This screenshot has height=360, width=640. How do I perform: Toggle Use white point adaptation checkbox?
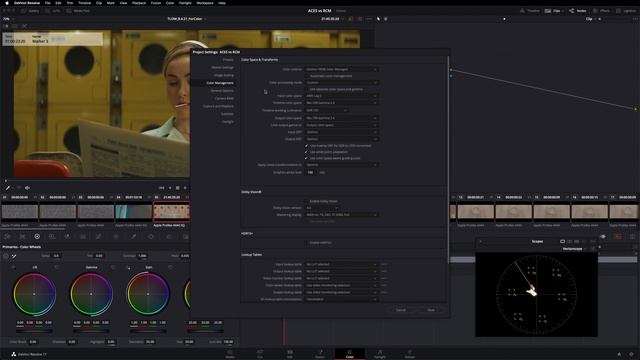(307, 152)
